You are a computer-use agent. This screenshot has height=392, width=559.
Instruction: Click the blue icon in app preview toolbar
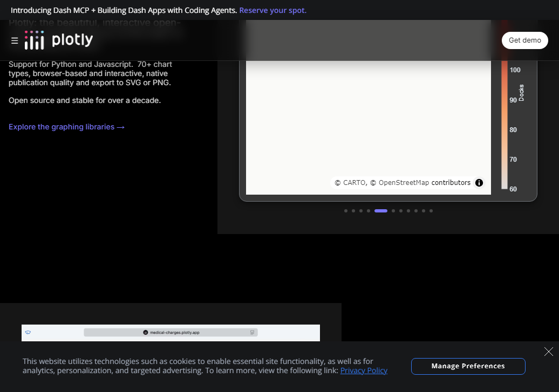(28, 333)
